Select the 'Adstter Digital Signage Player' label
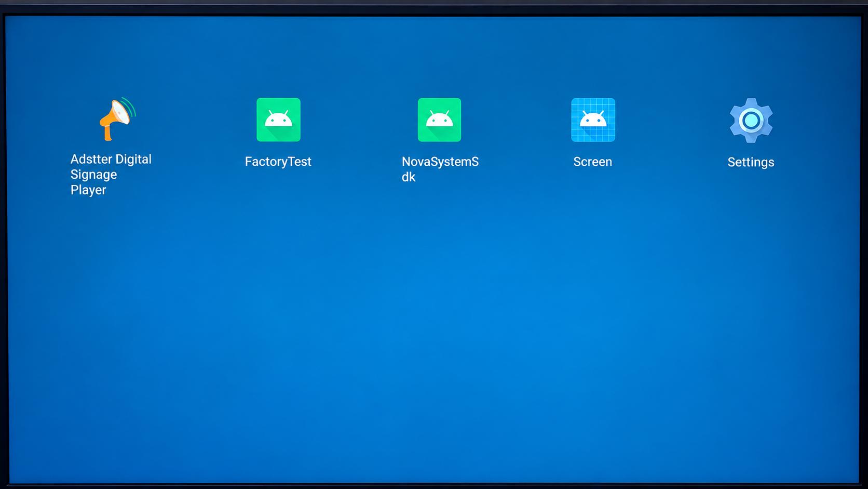Screen dimensions: 868x489 [111, 174]
